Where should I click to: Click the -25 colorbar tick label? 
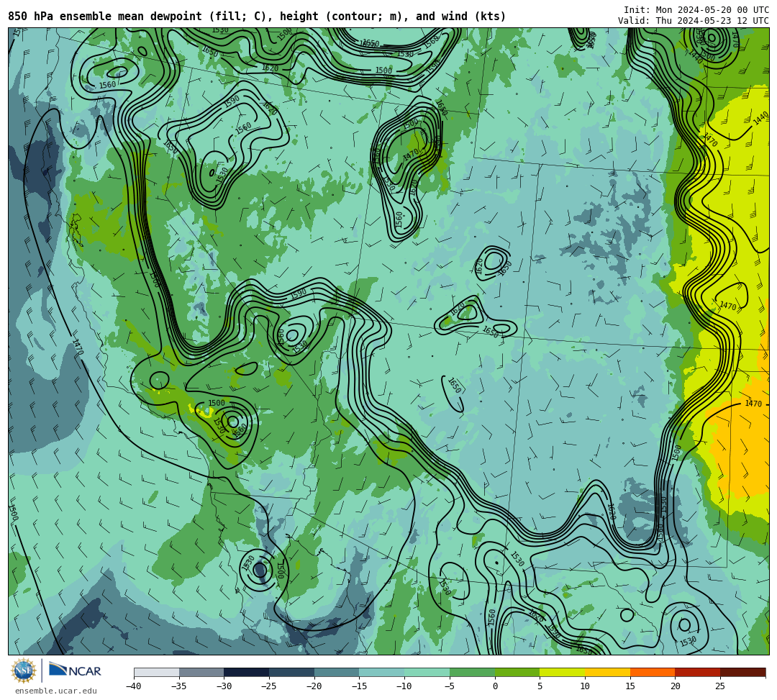(x=268, y=686)
